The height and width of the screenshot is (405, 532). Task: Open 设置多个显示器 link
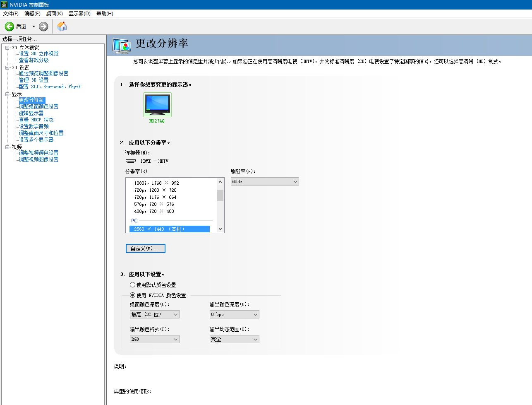pyautogui.click(x=36, y=140)
